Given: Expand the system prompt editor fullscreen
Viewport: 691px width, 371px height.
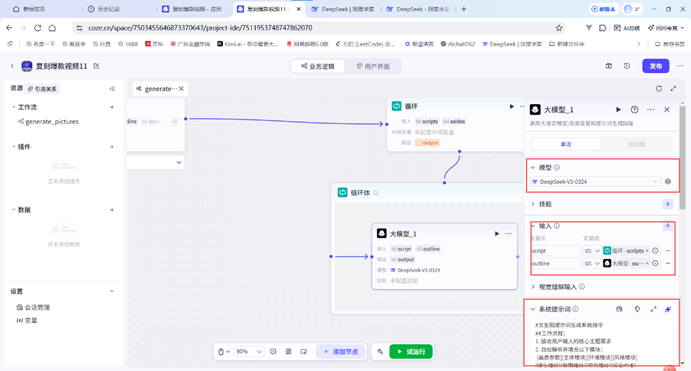Looking at the screenshot, I should [653, 309].
